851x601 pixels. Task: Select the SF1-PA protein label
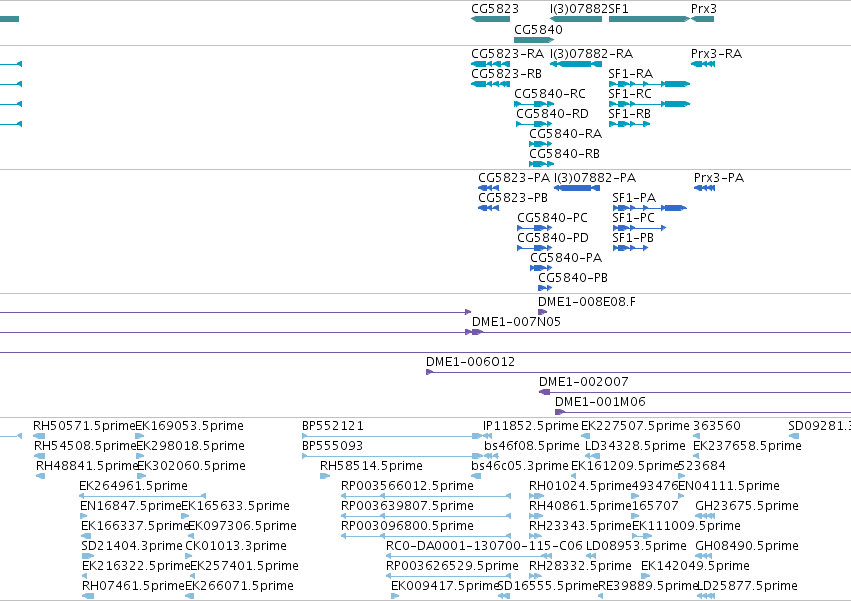(x=634, y=198)
